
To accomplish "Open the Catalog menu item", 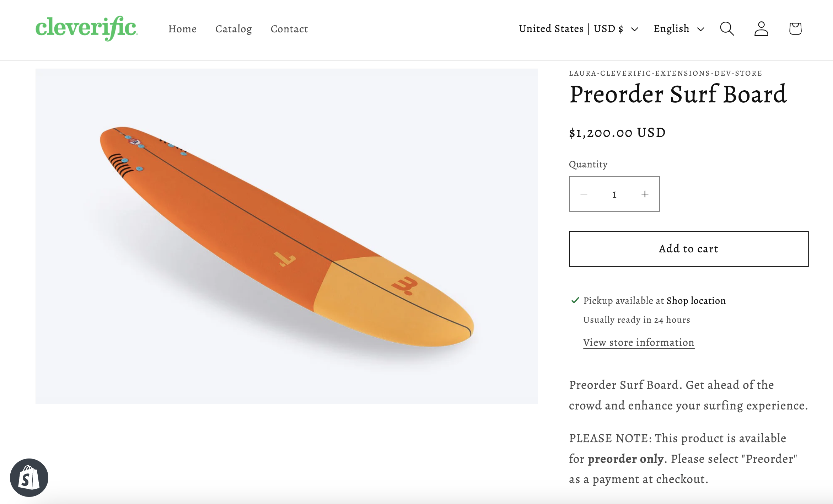I will (x=233, y=29).
